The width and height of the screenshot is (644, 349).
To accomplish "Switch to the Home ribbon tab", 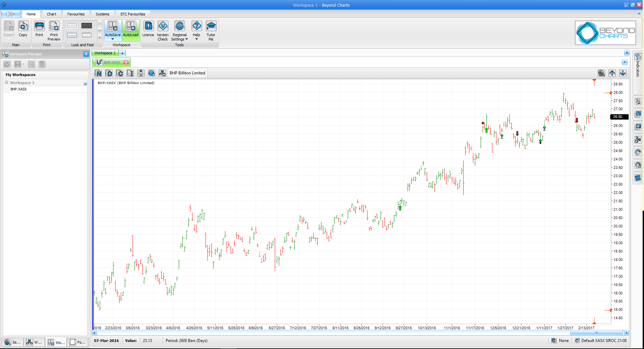I will (x=31, y=14).
